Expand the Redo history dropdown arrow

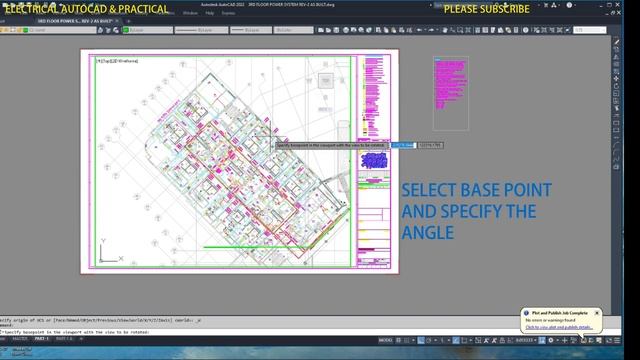tap(438, 30)
